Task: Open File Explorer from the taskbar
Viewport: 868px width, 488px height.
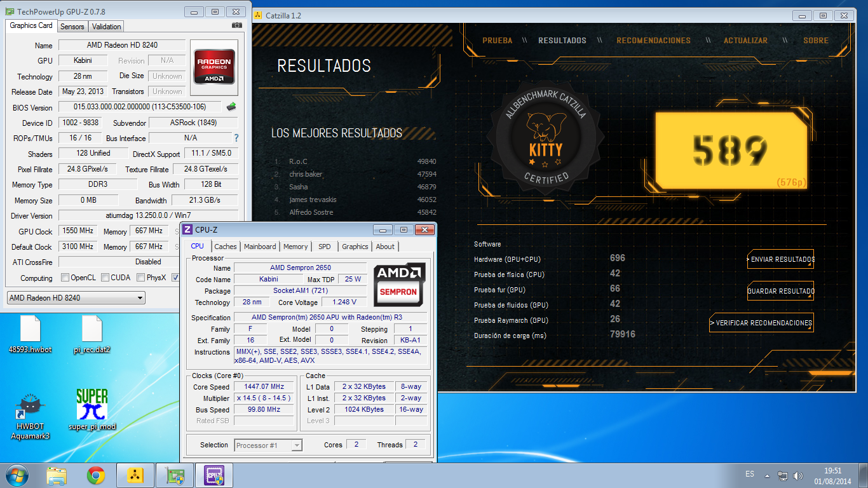Action: [57, 475]
